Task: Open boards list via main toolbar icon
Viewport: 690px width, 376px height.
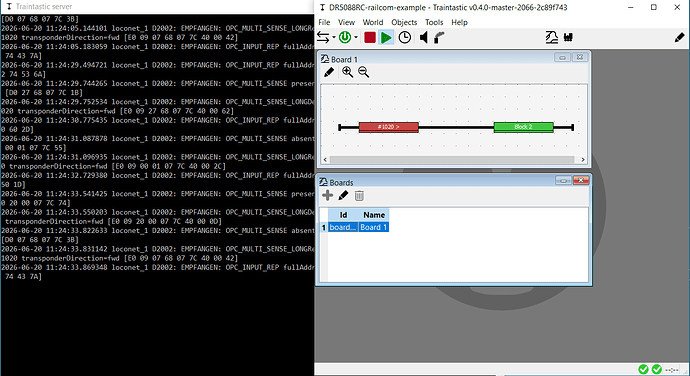Action: [x=552, y=37]
